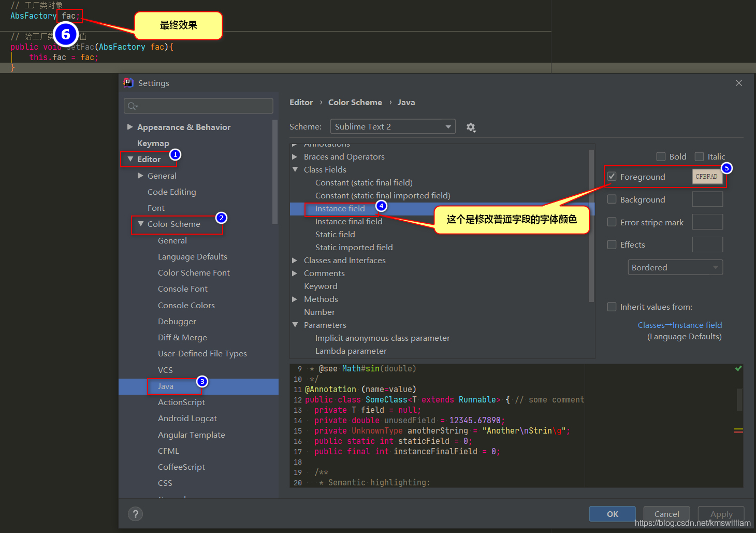Image resolution: width=756 pixels, height=533 pixels.
Task: Click the Color Scheme breadcrumb
Action: click(355, 103)
